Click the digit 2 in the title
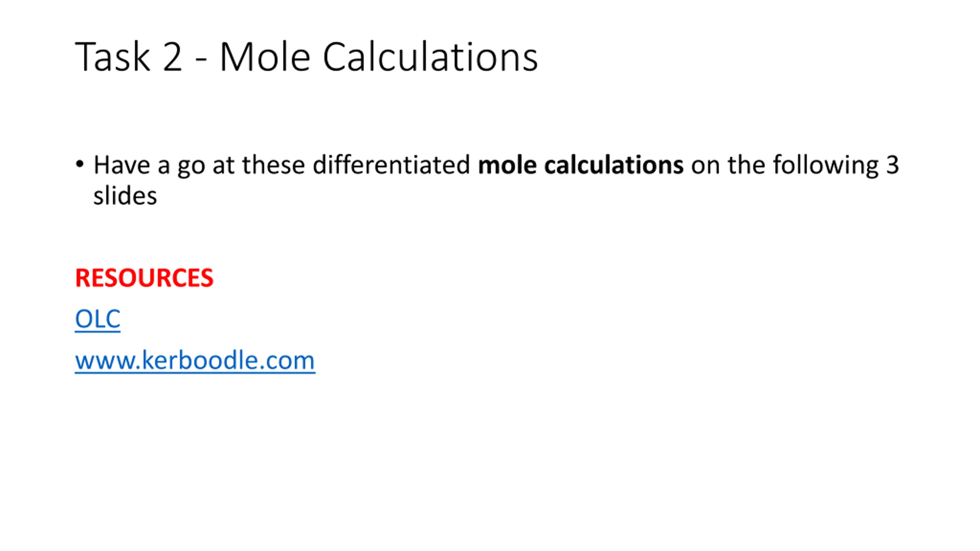This screenshot has width=980, height=551. (172, 57)
